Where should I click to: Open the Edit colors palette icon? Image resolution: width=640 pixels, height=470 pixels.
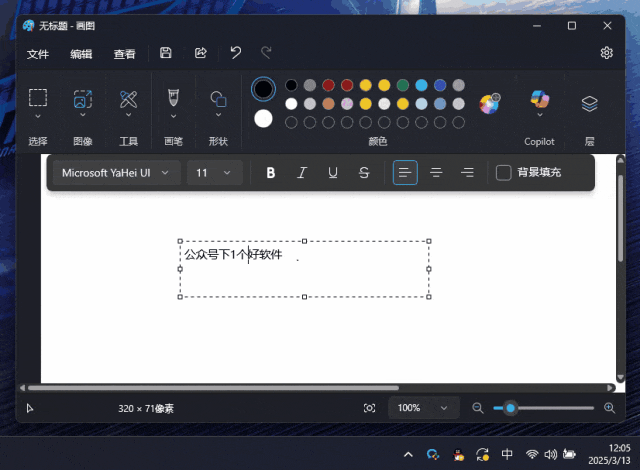[x=489, y=104]
